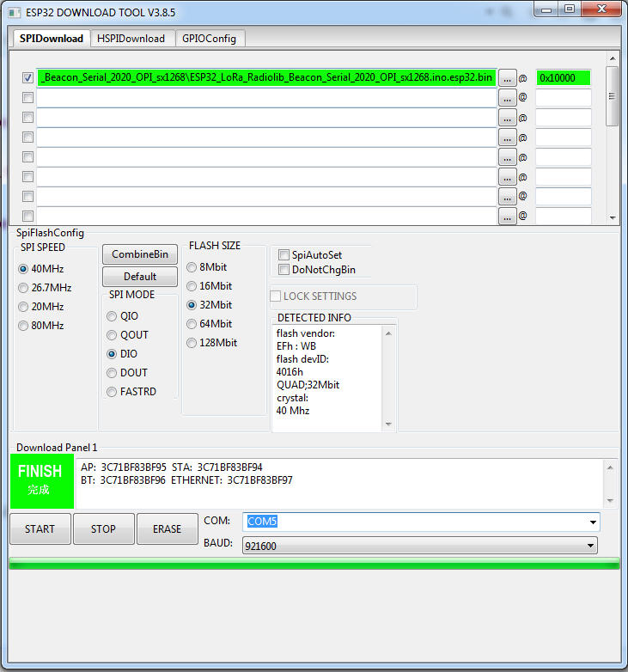Tick the checkbox beside the second file row
Image resolution: width=628 pixels, height=672 pixels.
click(x=27, y=98)
